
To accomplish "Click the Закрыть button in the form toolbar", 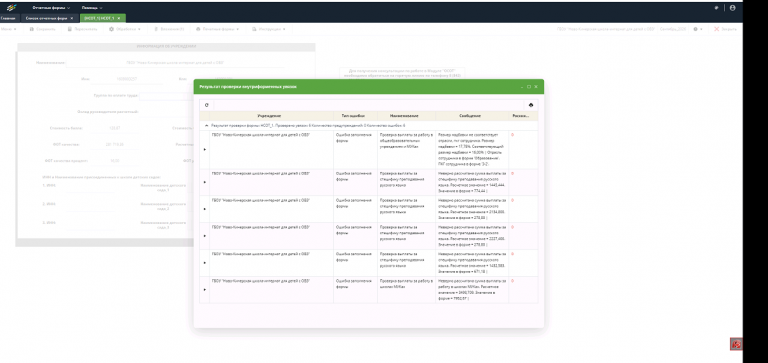I will point(725,29).
